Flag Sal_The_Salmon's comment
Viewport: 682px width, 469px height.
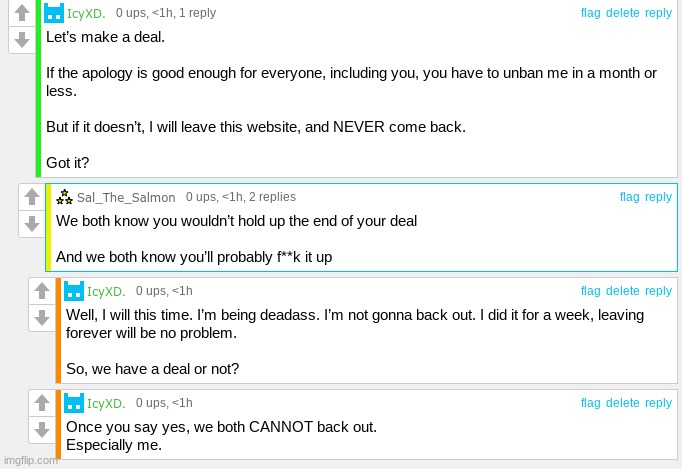629,197
